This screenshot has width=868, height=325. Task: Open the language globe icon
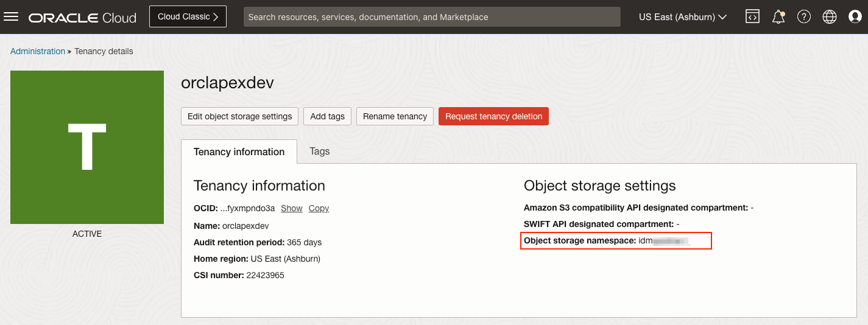(830, 17)
